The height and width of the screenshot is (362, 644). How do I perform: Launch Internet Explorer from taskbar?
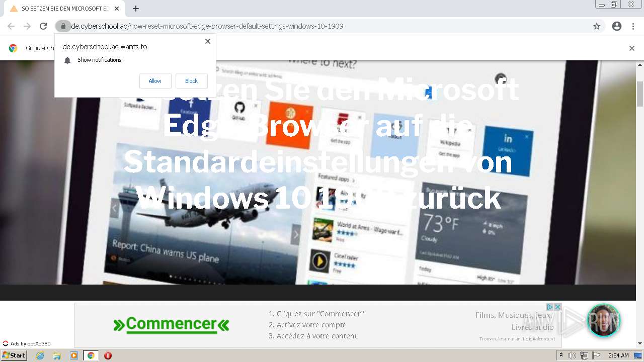tap(40, 355)
